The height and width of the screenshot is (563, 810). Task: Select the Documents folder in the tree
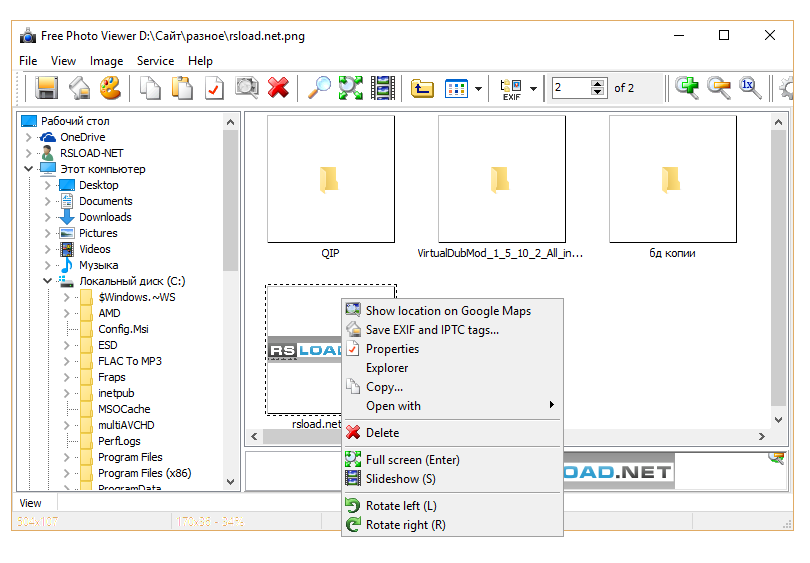pyautogui.click(x=105, y=201)
